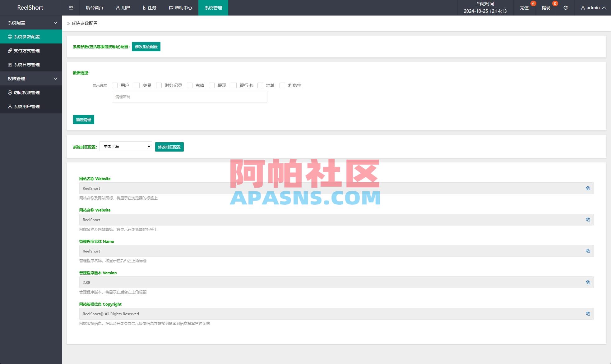Viewport: 611px width, 364px height.
Task: Enable the 财务记录 cleanup option
Action: (x=159, y=85)
